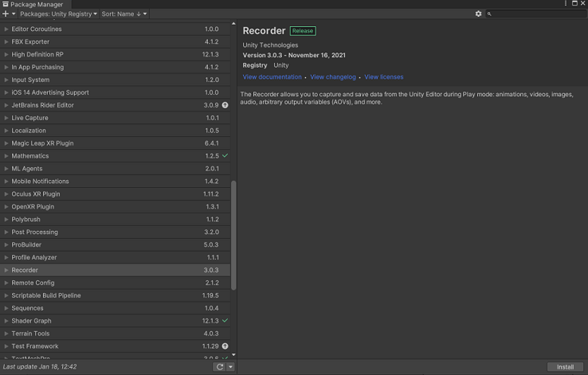
Task: Click the package search field
Action: tap(536, 14)
